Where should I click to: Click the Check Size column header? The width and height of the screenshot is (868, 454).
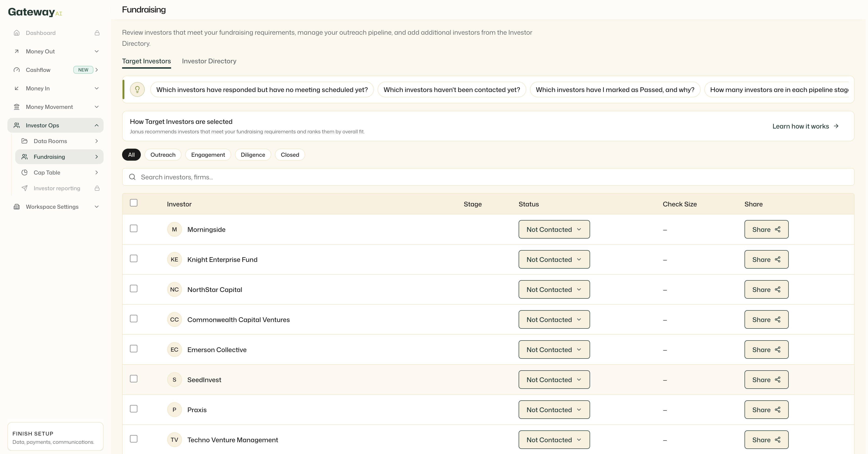coord(680,204)
